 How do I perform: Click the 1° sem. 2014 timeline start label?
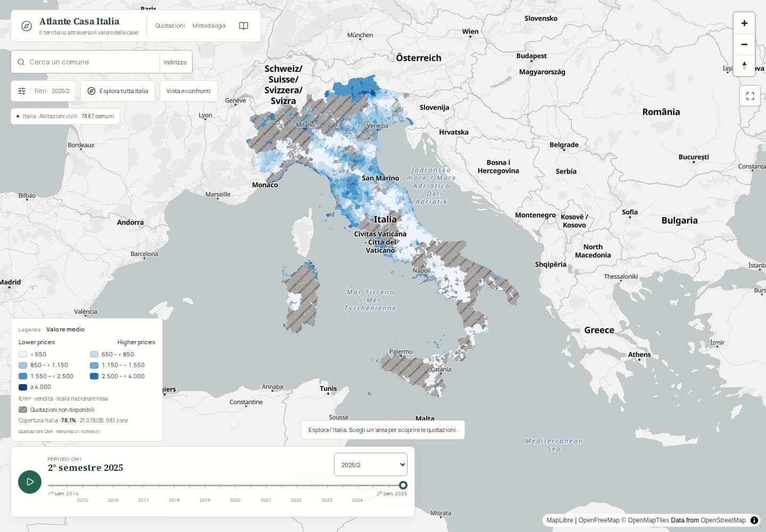pos(63,494)
